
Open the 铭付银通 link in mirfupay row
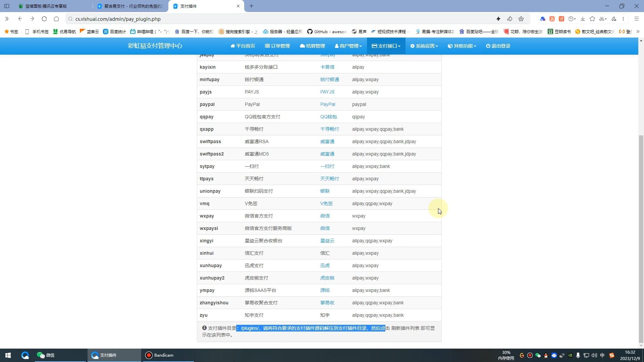pos(329,79)
